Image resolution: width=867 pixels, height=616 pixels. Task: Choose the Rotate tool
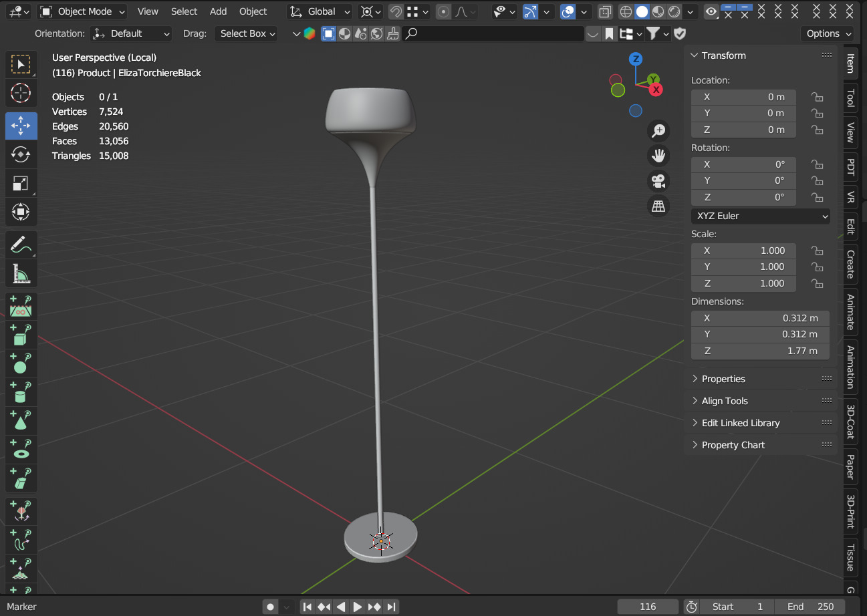tap(21, 154)
